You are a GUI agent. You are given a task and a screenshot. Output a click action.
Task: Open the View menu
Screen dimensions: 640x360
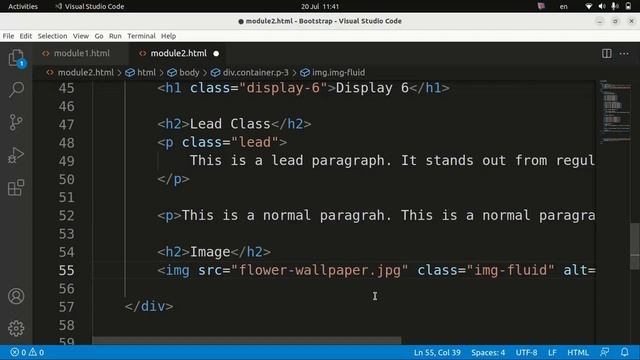(81, 36)
